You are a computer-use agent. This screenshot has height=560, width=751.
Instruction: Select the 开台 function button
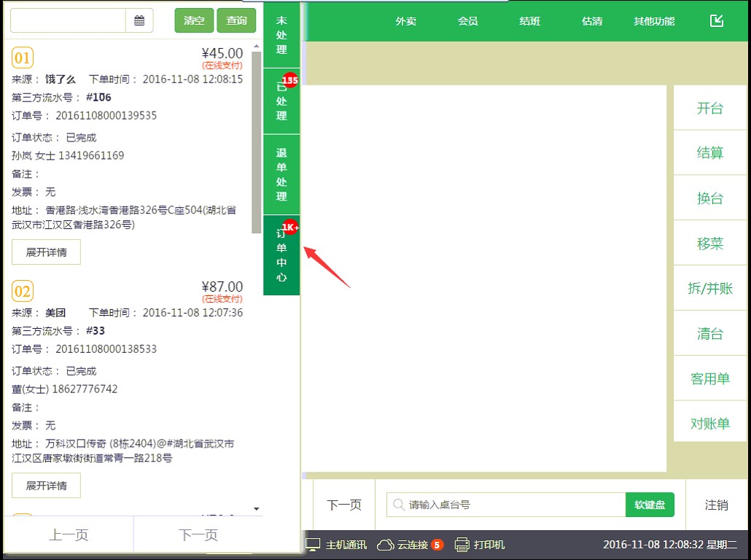click(710, 109)
